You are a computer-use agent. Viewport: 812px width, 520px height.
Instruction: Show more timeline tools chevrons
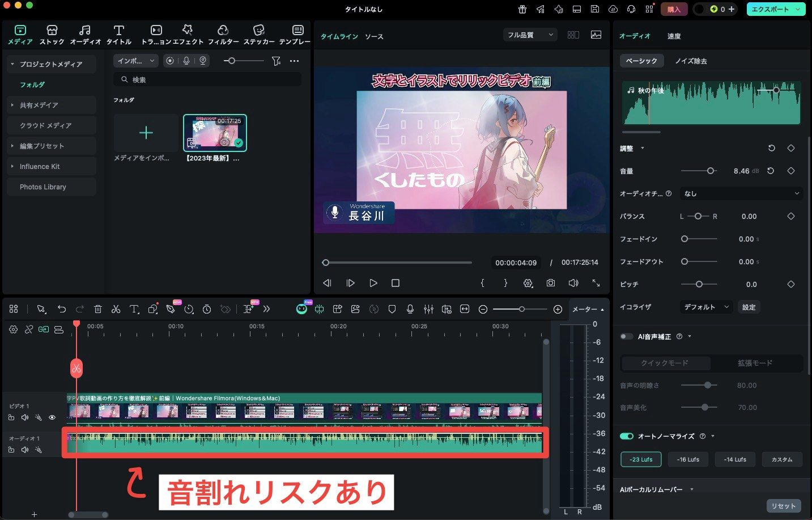[x=267, y=309]
